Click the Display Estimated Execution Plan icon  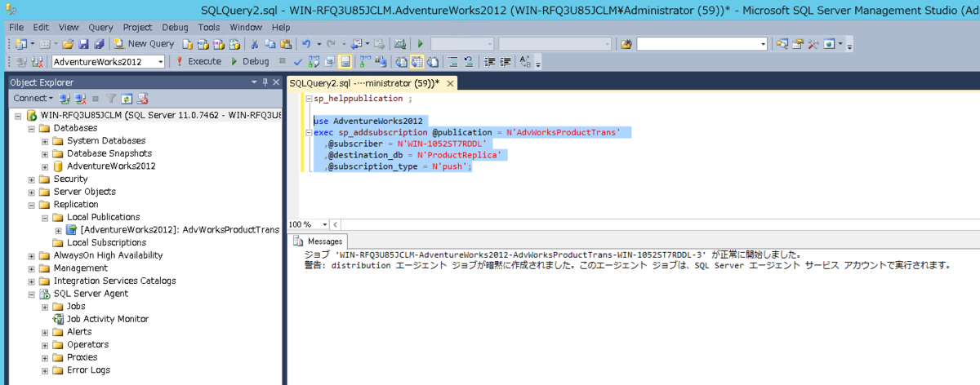[x=313, y=61]
